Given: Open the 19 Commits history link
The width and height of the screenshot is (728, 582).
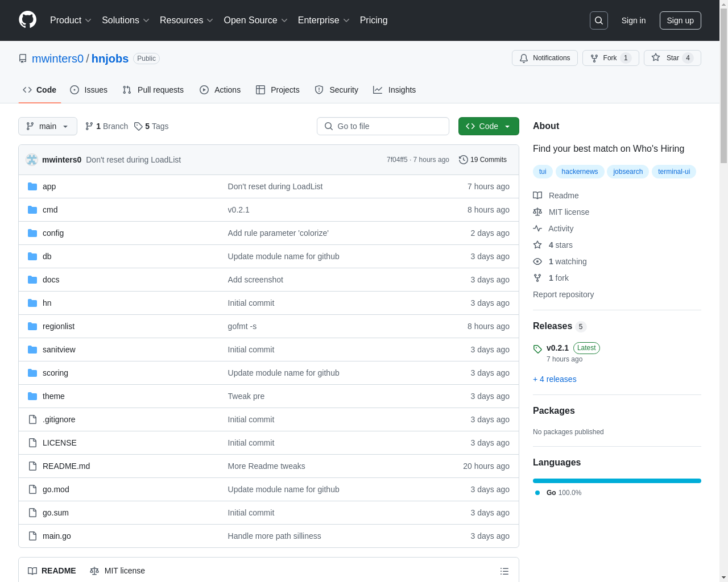Looking at the screenshot, I should [483, 160].
